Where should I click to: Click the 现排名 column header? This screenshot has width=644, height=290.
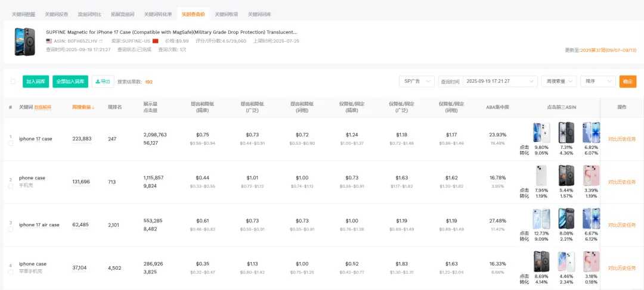tap(114, 107)
